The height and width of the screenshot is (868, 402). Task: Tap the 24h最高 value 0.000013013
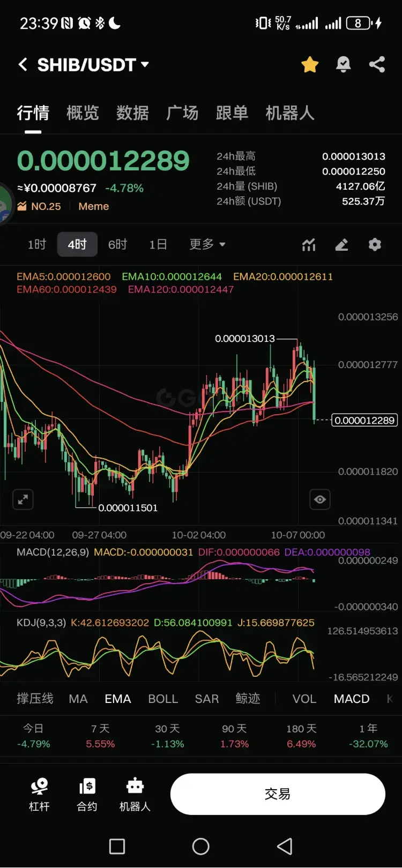pyautogui.click(x=354, y=156)
